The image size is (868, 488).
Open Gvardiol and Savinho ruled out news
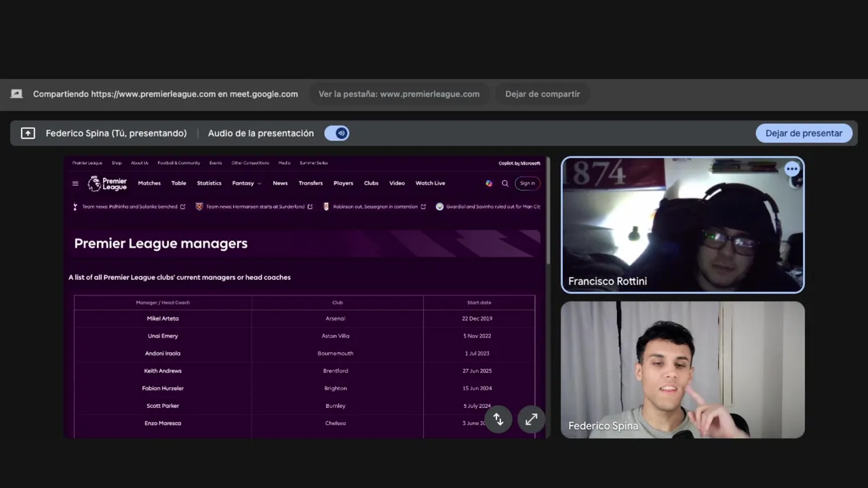point(494,207)
